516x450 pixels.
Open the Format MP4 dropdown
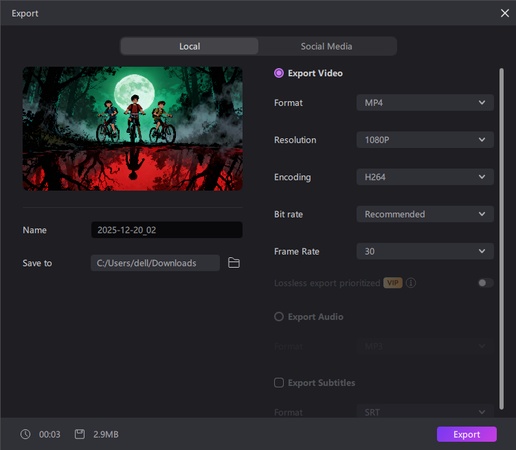click(425, 103)
